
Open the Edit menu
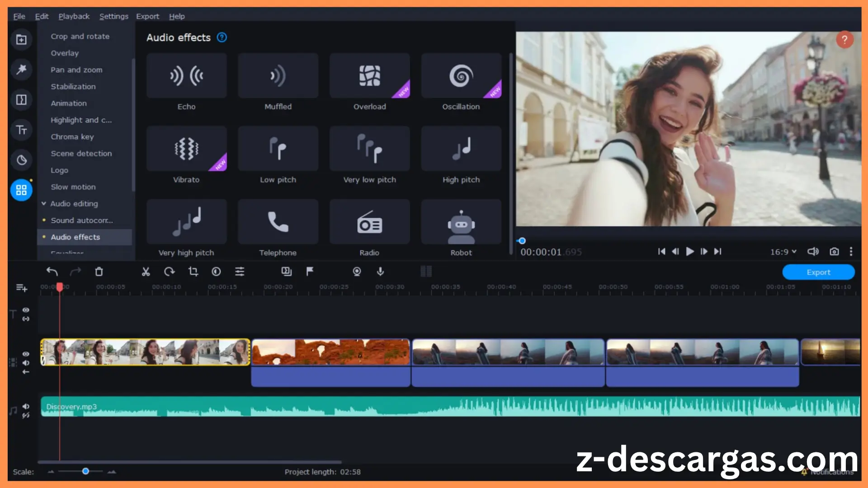click(x=42, y=16)
